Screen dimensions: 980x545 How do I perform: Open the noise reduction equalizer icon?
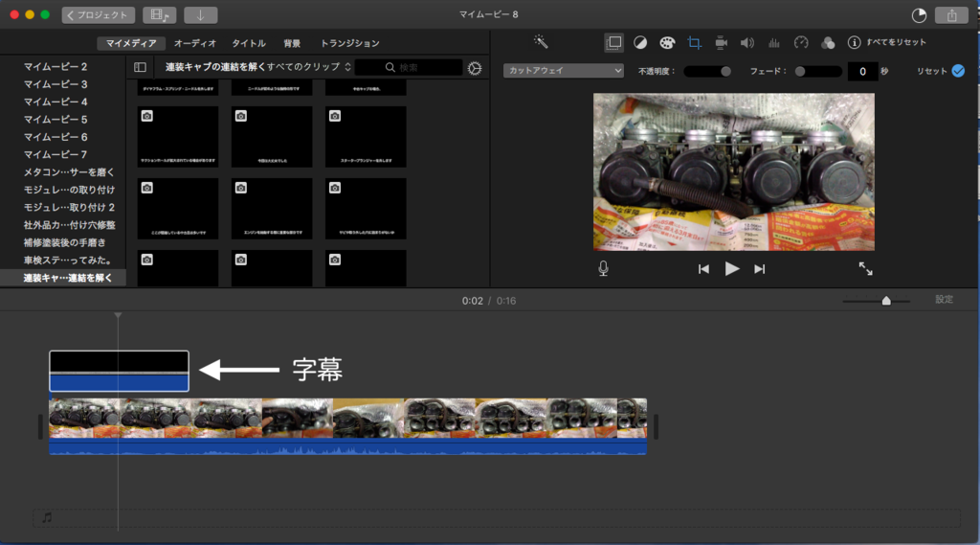click(x=773, y=42)
